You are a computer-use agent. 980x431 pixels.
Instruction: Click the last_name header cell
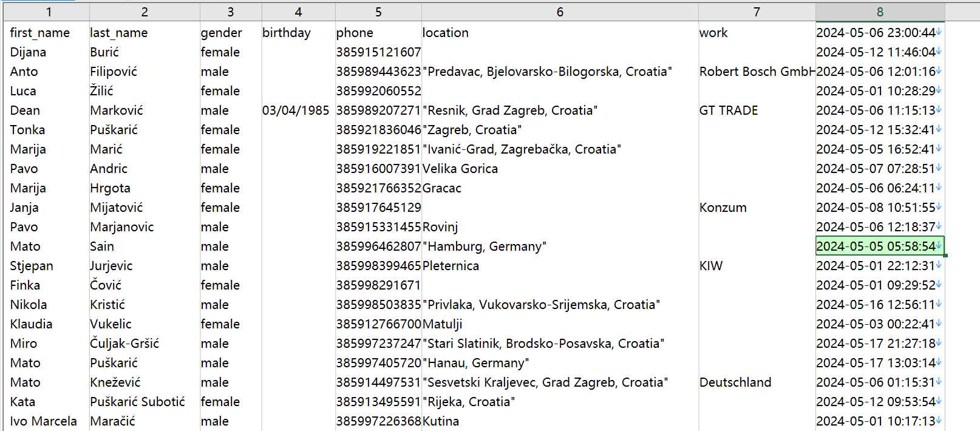point(145,33)
